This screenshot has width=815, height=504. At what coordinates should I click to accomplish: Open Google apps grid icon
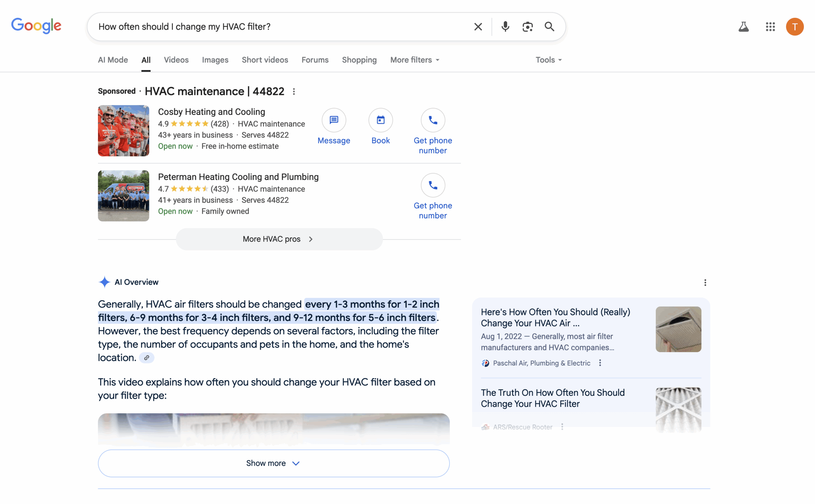pos(770,27)
